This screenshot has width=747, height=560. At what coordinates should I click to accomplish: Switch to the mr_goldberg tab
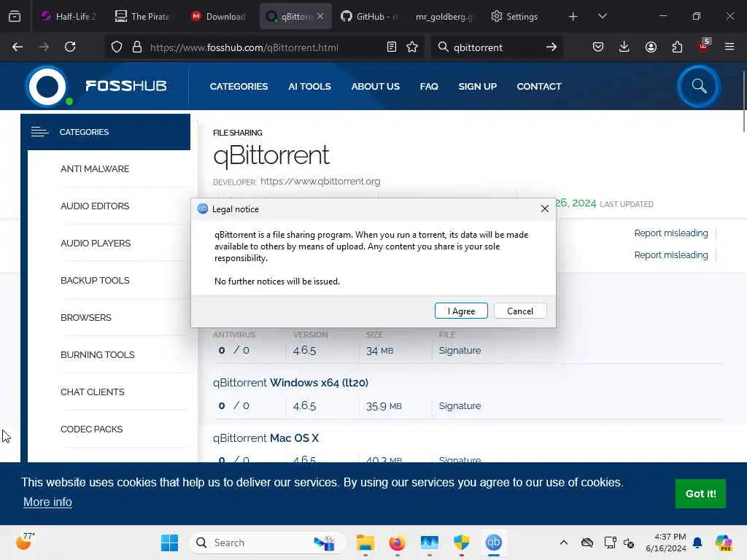click(444, 17)
